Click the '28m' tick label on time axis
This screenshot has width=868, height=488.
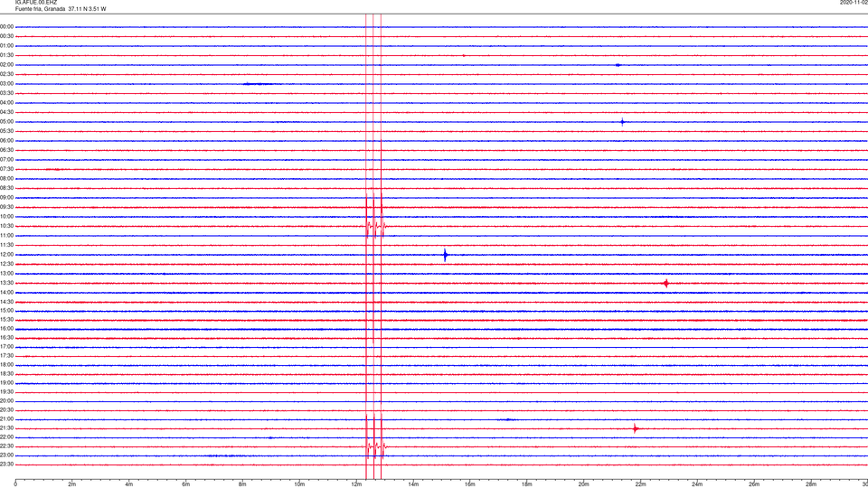(810, 484)
